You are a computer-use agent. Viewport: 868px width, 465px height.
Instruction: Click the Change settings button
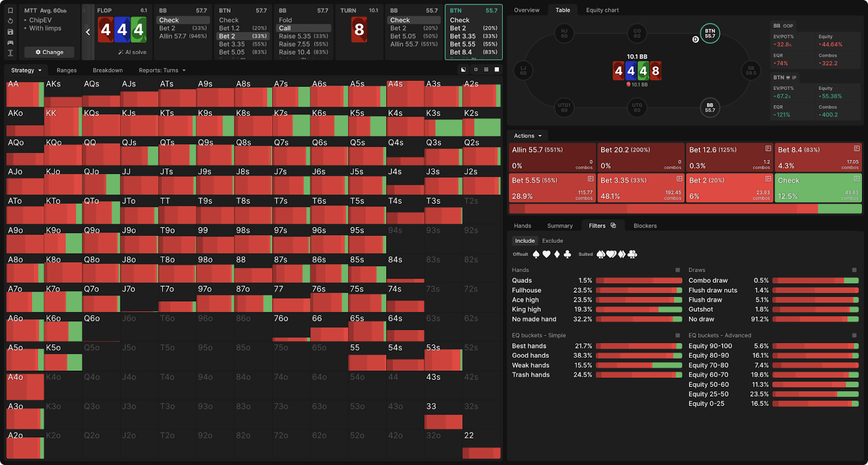[x=49, y=53]
